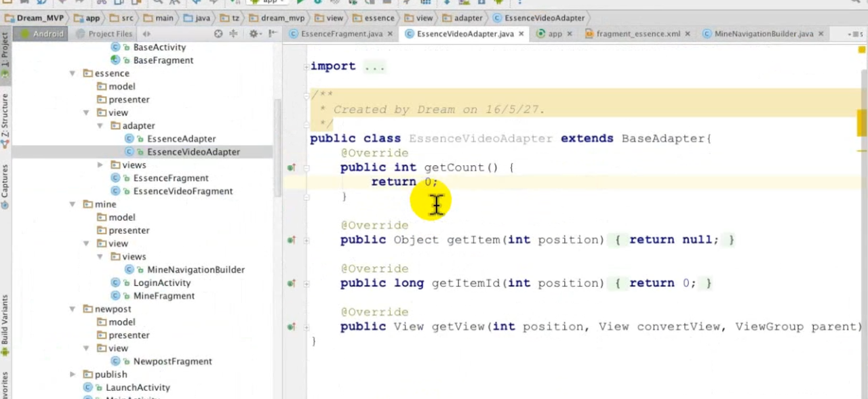Close the fragment_essence.xml editor tab
Viewport: 868px width, 399px height.
pos(688,34)
